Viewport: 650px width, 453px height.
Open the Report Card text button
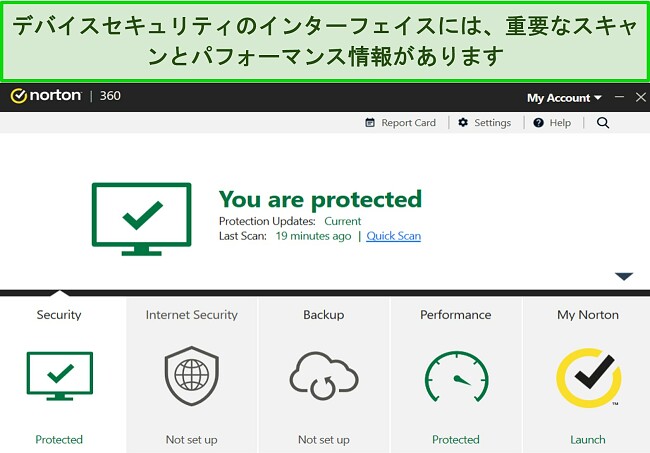(x=408, y=123)
